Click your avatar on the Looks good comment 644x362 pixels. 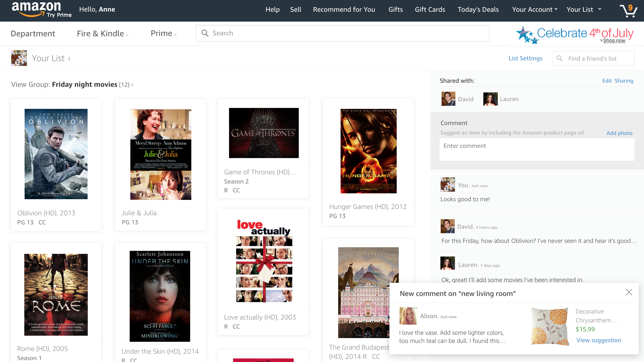448,184
